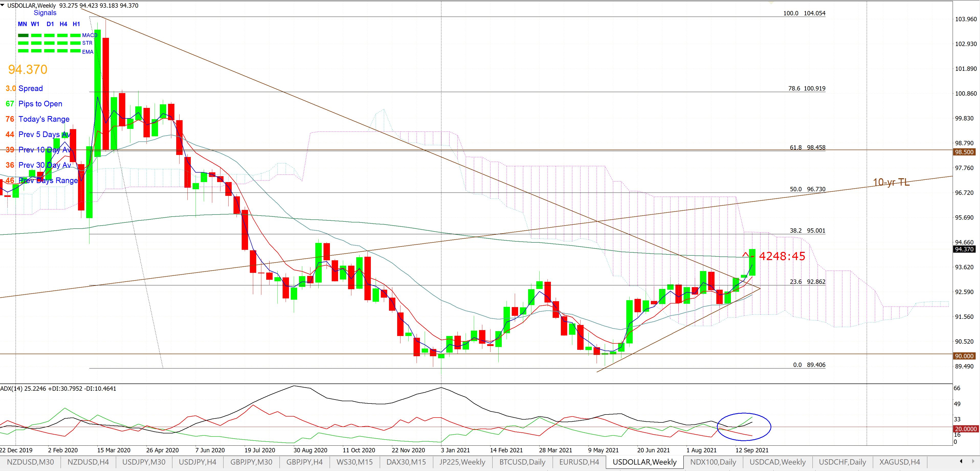Screen dimensions: 980x471
Task: Switch to USDCAD,Weekly tab
Action: tap(778, 462)
